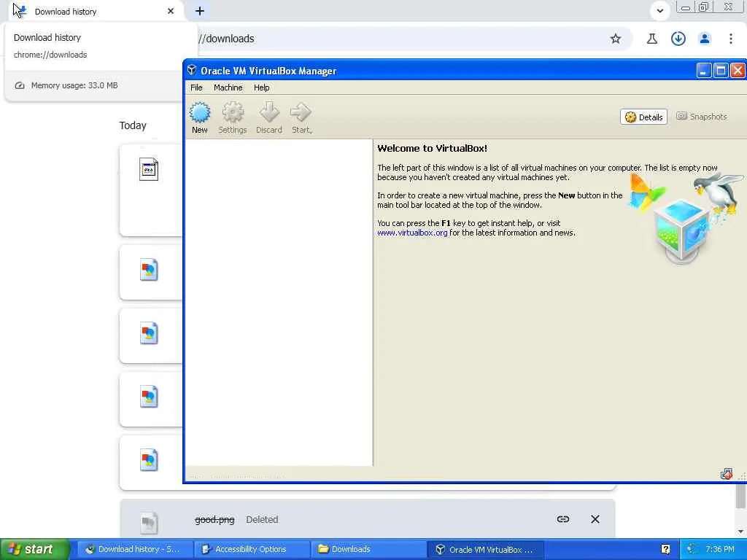Open Chrome profile avatar icon
Image resolution: width=747 pixels, height=560 pixels.
705,39
